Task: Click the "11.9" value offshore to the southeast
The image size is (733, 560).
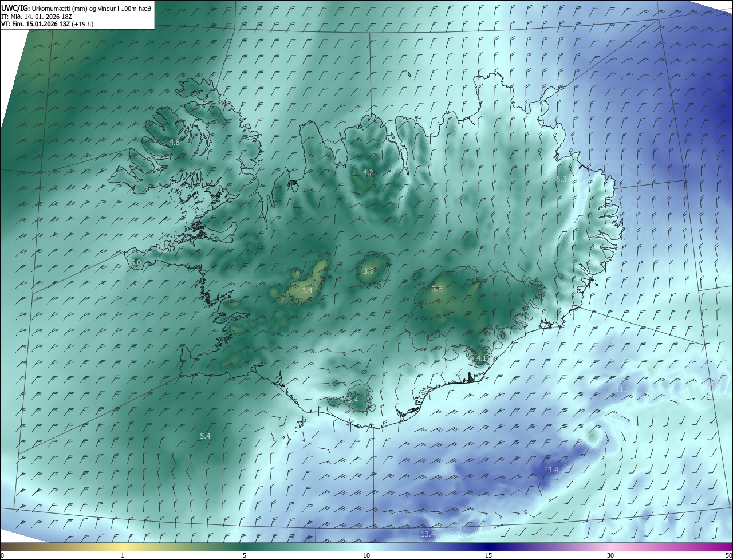Action: tap(622, 389)
